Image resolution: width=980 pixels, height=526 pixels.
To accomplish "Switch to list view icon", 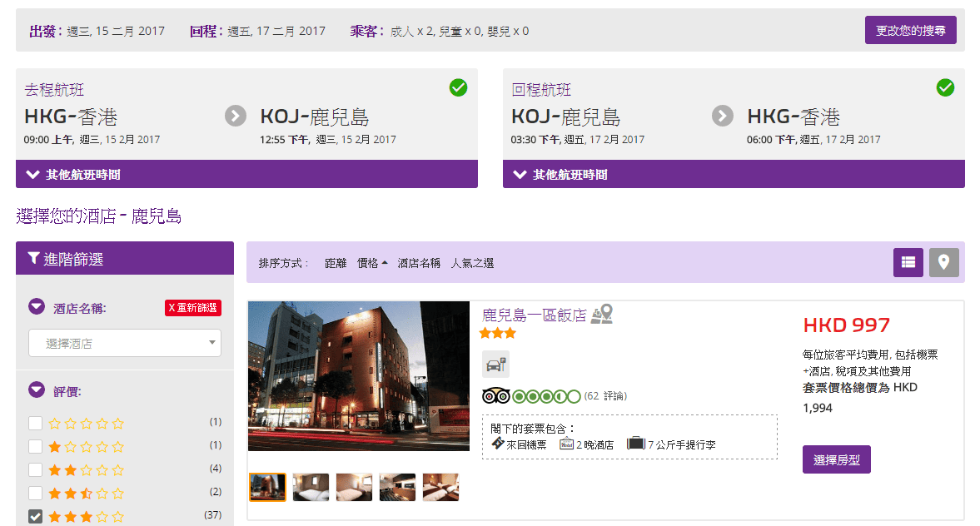I will coord(908,262).
